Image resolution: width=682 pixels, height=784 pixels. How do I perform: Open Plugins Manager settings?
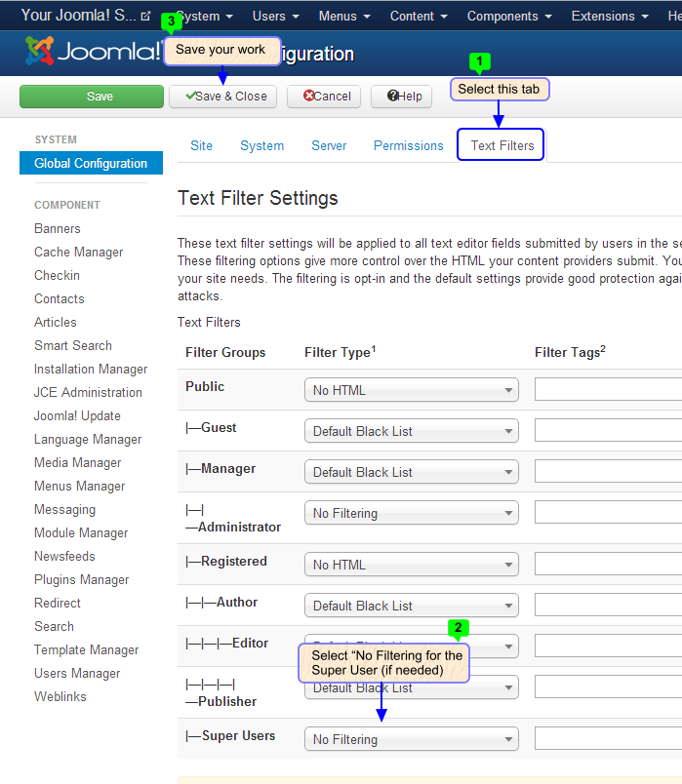[82, 580]
